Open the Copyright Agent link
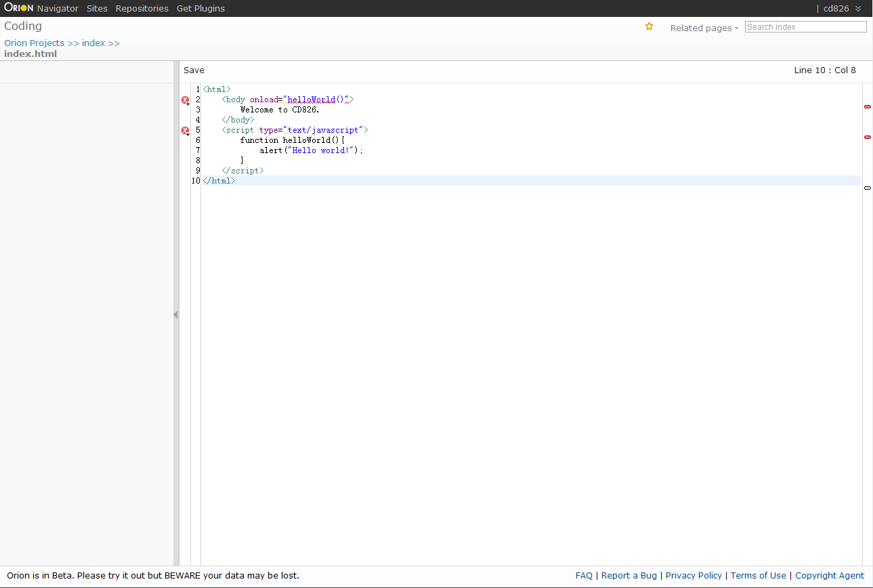873x588 pixels. click(x=830, y=575)
